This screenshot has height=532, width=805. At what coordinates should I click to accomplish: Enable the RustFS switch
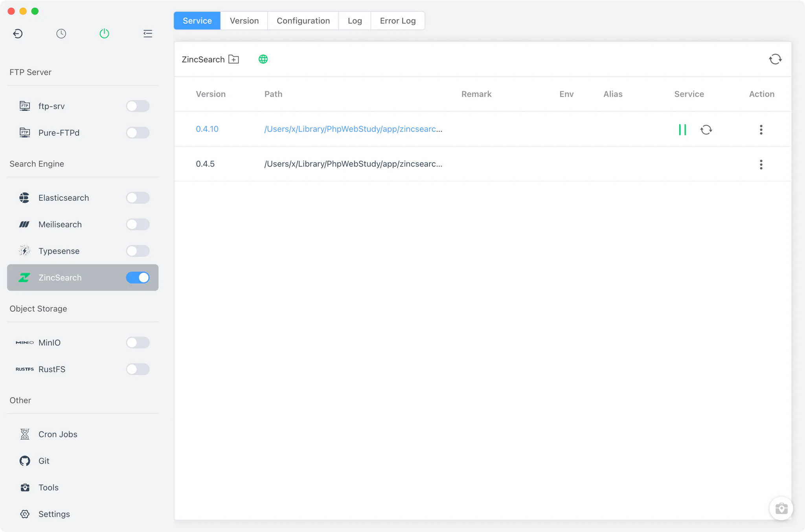point(138,369)
